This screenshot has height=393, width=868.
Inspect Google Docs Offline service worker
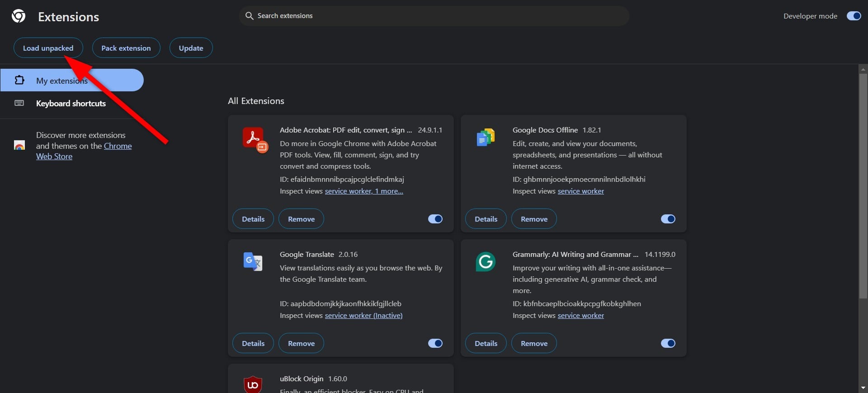coord(580,191)
